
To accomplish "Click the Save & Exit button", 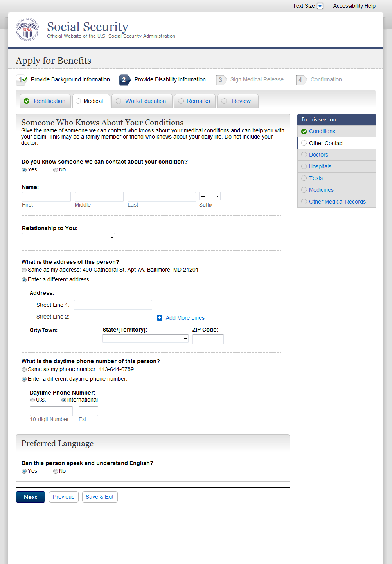I will point(100,497).
